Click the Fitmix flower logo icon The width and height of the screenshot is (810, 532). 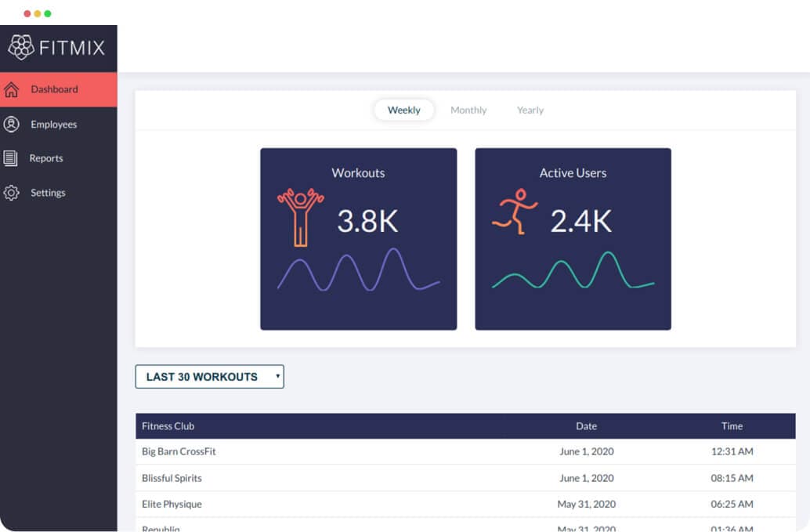(x=20, y=47)
